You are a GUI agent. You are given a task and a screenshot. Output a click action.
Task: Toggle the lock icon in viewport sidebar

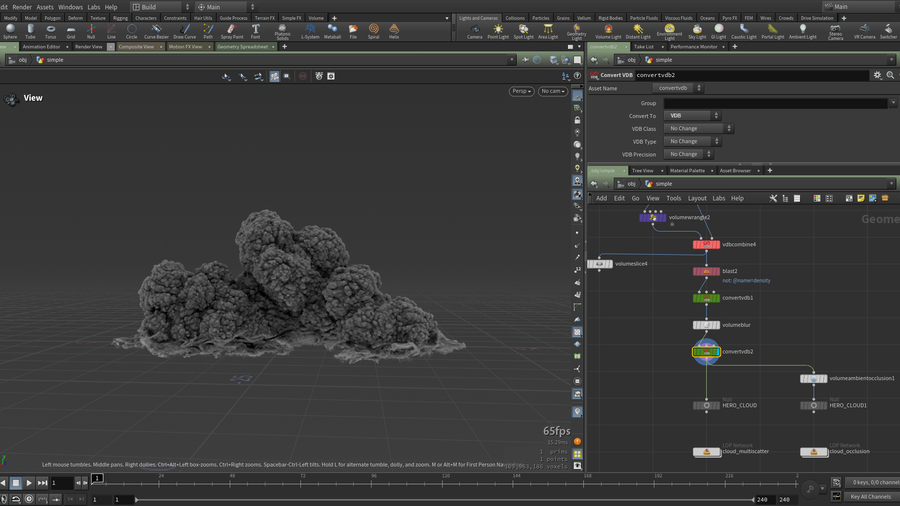pos(577,120)
